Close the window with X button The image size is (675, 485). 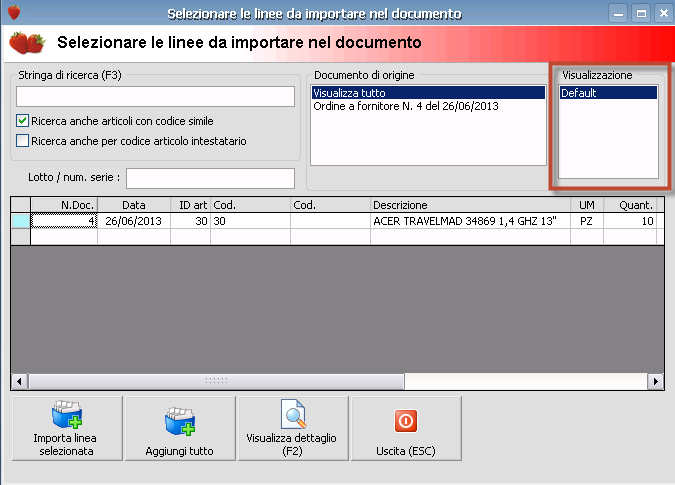pyautogui.click(x=664, y=13)
